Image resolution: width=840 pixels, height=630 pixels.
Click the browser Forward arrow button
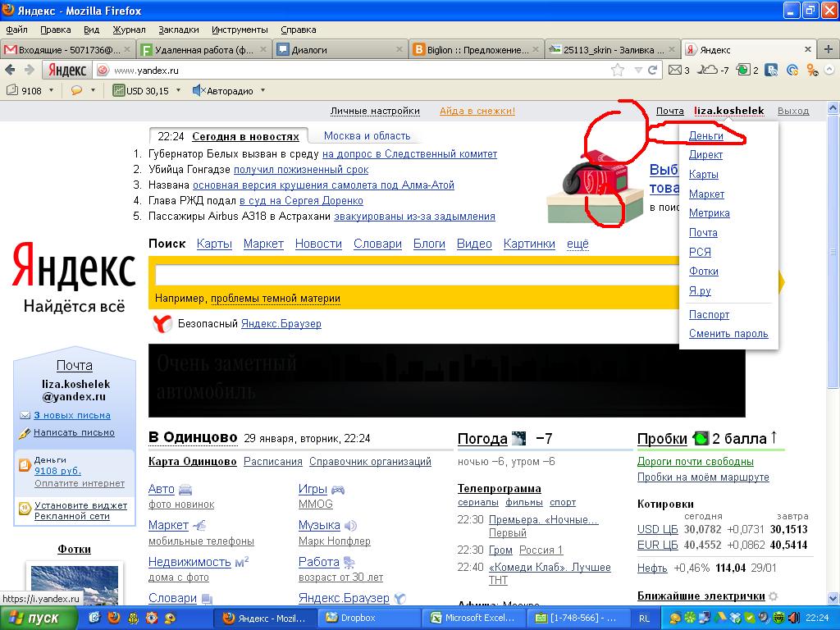[30, 70]
